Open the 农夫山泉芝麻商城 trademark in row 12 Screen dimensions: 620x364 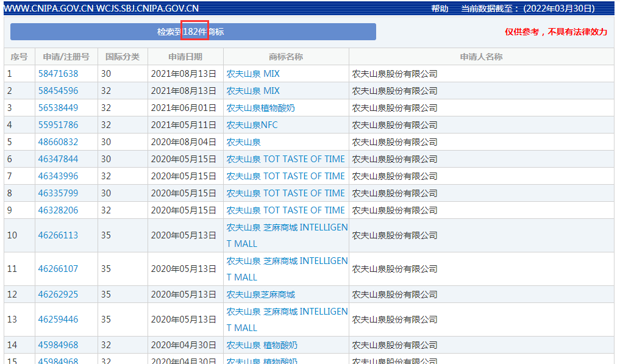point(260,294)
